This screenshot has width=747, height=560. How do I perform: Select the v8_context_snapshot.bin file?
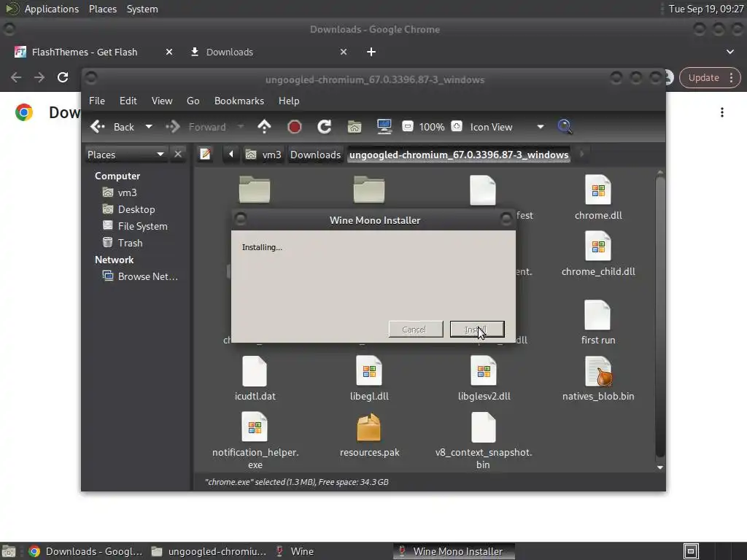click(484, 440)
